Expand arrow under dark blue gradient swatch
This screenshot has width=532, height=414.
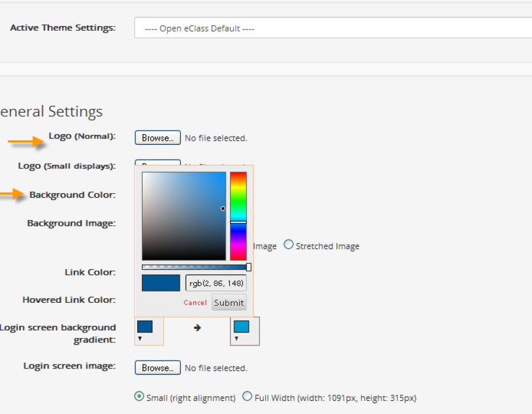coord(140,339)
